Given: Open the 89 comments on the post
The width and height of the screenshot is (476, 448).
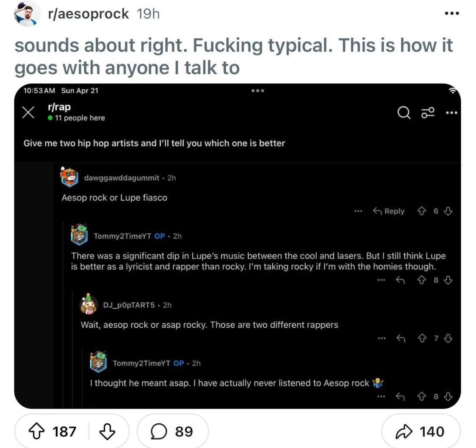Looking at the screenshot, I should 173,431.
